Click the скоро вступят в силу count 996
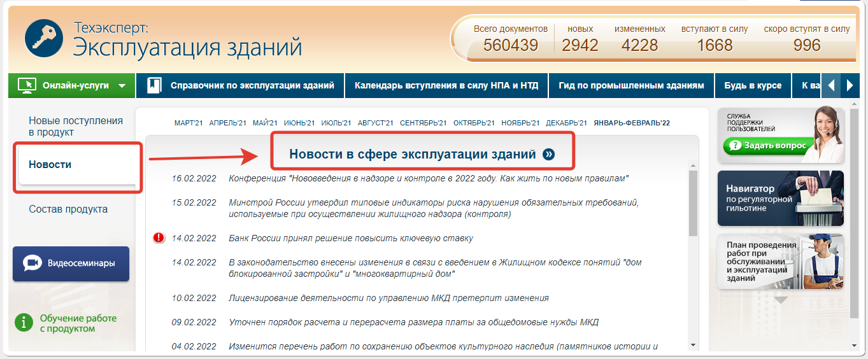Screen dimensions: 868x359 coord(807,38)
